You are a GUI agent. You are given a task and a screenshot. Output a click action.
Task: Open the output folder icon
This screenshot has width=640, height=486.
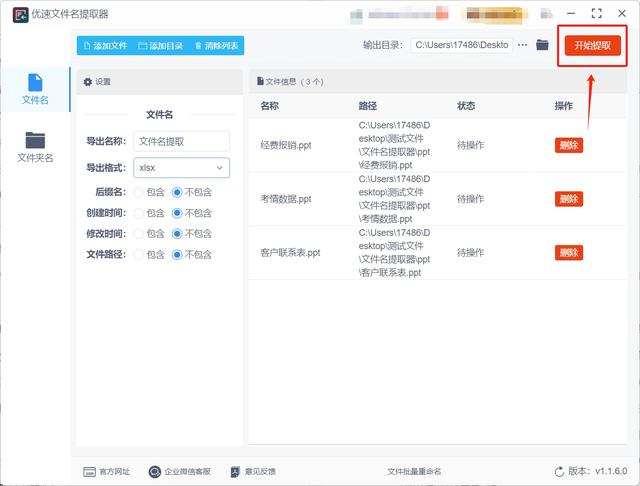[x=542, y=44]
